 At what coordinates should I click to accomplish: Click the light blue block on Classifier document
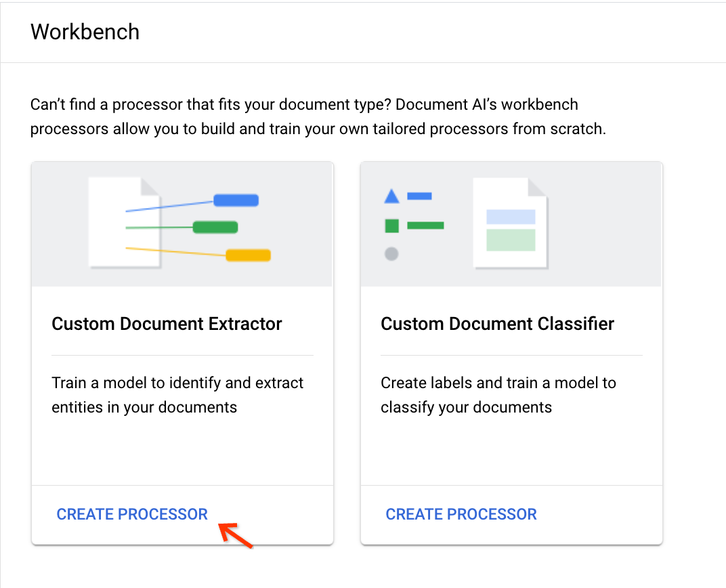tap(511, 217)
